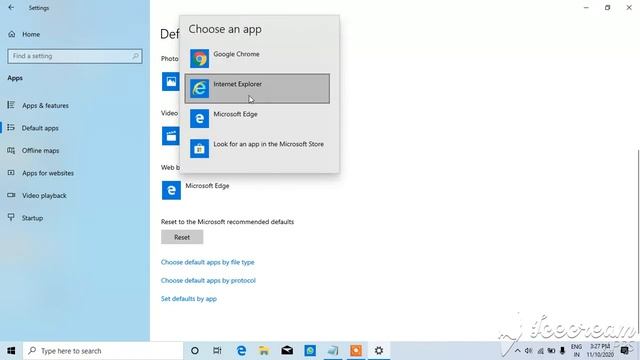Viewport: 640px width, 360px height.
Task: Choose Internet Explorer as the app
Action: click(257, 89)
